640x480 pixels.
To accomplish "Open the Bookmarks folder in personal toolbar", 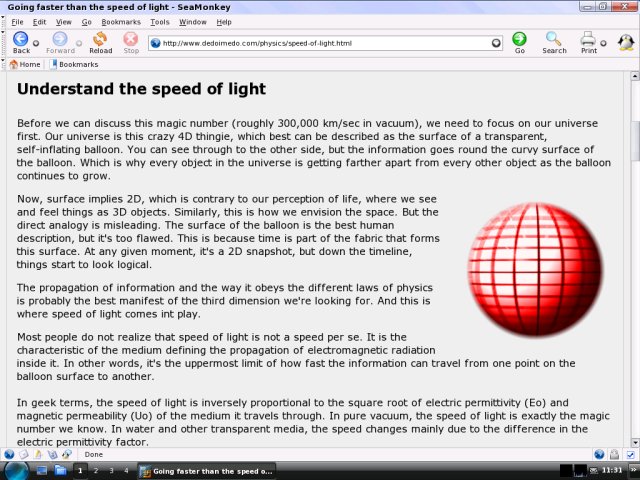I will coord(74,64).
